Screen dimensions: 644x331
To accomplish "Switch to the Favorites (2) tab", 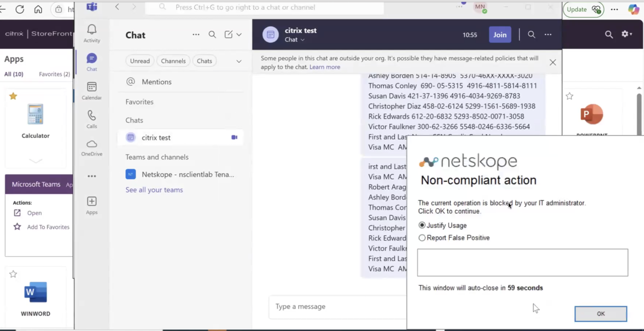I will pos(54,74).
